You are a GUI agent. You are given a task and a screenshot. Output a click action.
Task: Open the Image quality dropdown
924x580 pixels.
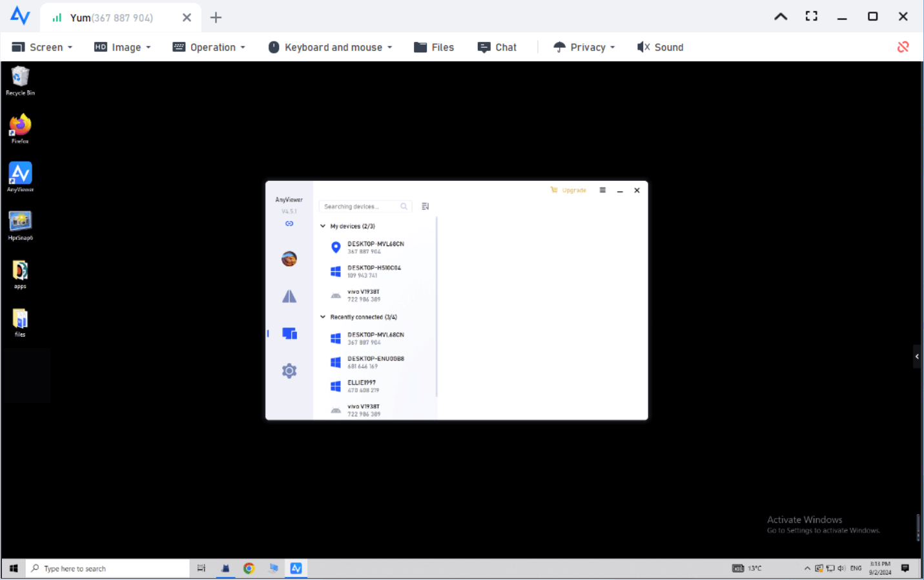[123, 47]
